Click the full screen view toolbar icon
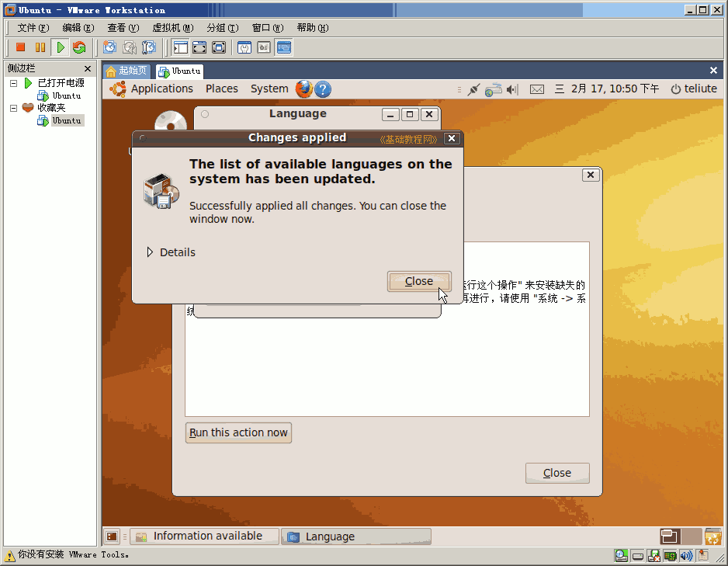 199,47
